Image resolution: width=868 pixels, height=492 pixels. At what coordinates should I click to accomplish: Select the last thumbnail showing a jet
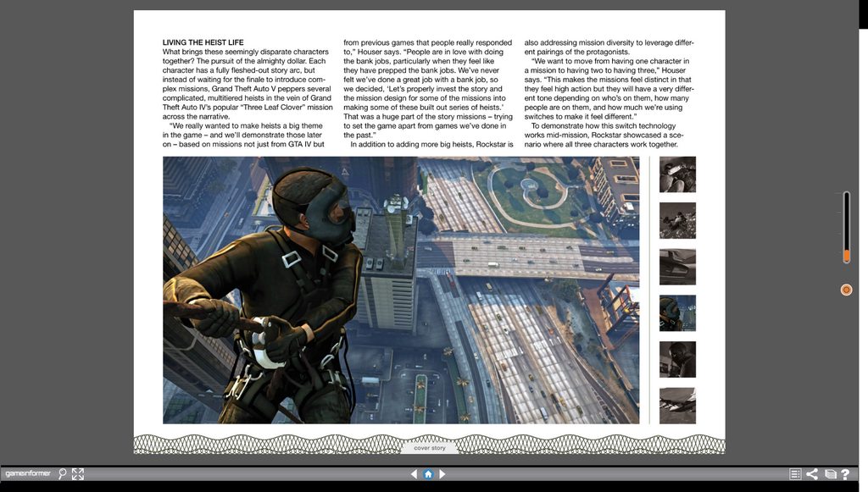click(x=677, y=405)
